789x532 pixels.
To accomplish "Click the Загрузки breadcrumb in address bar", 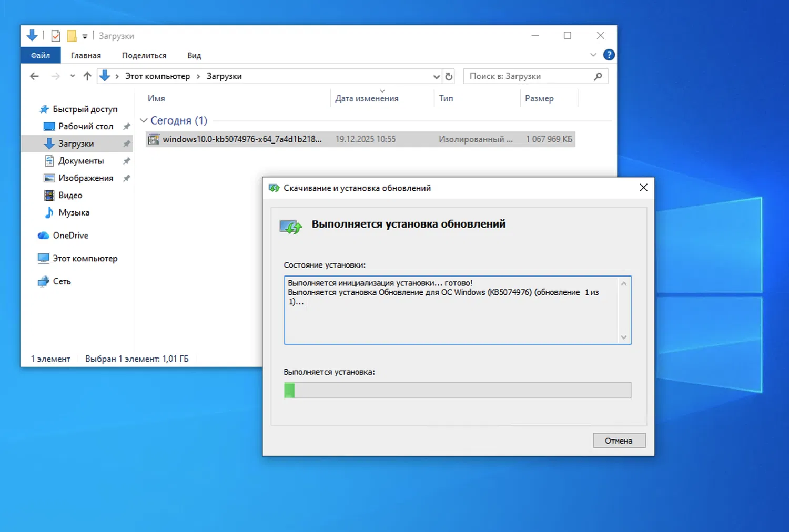I will click(224, 76).
